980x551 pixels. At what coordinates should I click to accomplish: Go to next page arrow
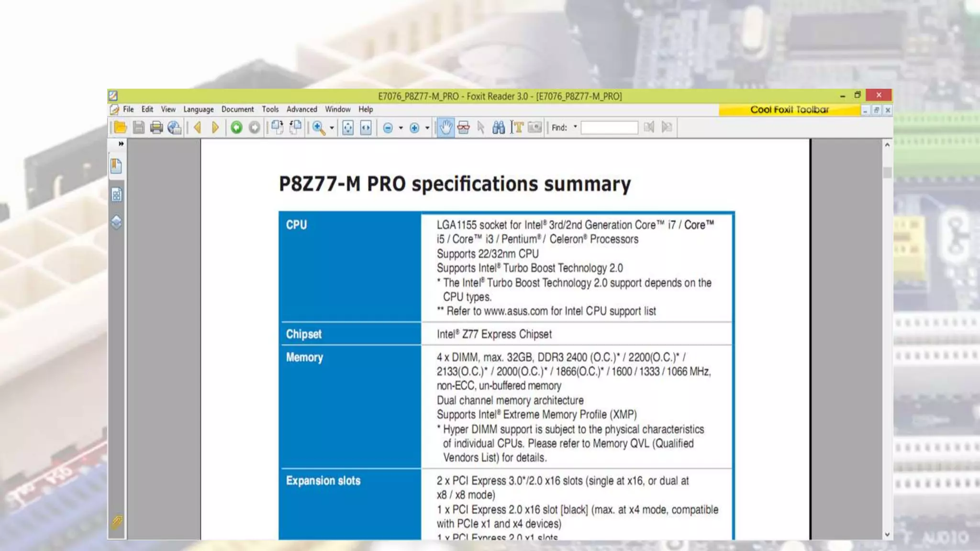(215, 127)
